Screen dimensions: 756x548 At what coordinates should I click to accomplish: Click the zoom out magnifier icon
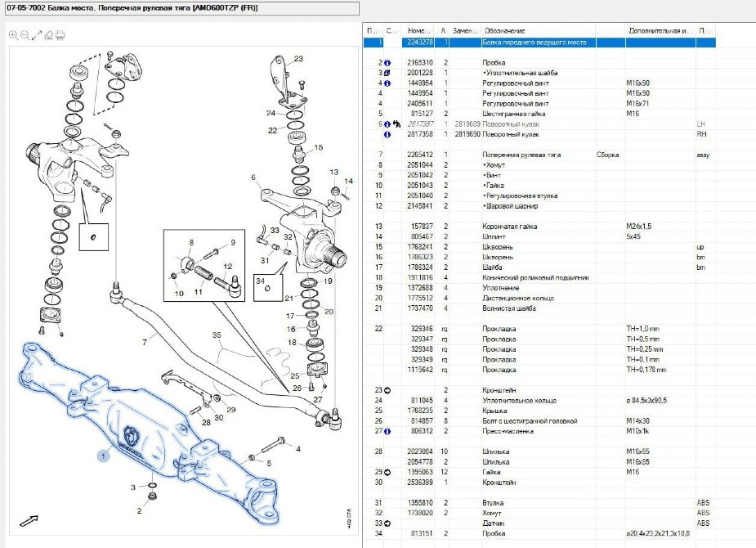pyautogui.click(x=25, y=35)
